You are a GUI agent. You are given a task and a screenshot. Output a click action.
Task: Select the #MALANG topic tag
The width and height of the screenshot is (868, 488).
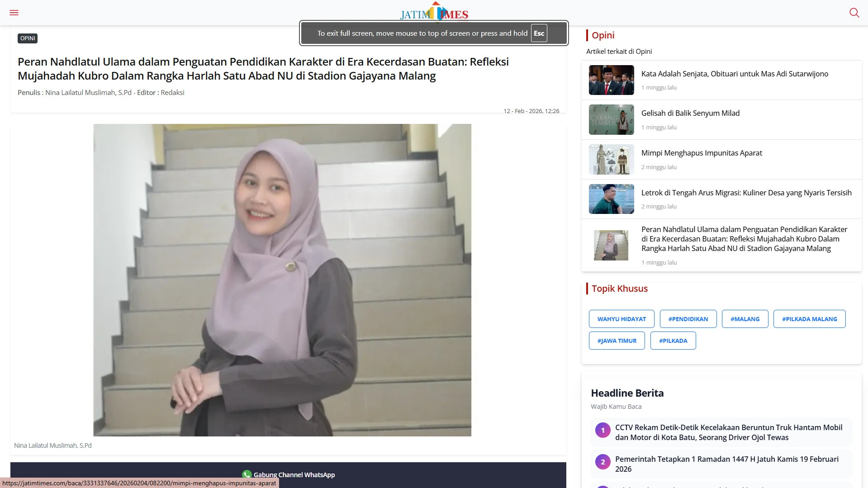pos(745,318)
